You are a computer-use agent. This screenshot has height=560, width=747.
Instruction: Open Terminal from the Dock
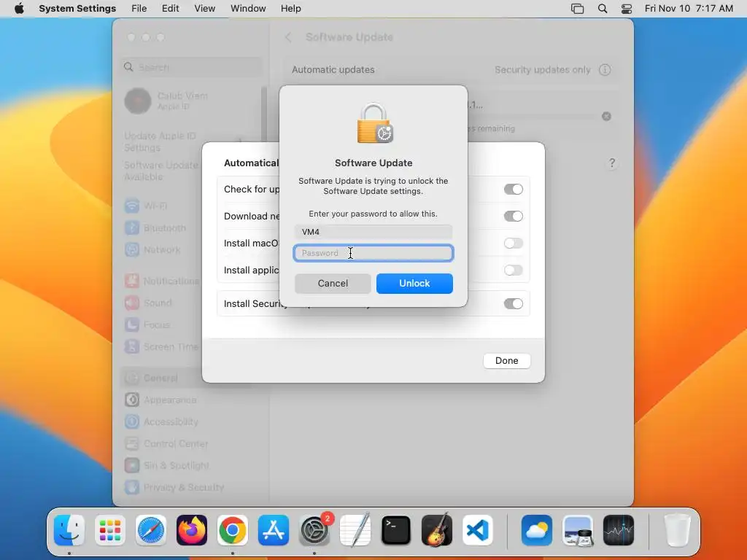click(396, 530)
